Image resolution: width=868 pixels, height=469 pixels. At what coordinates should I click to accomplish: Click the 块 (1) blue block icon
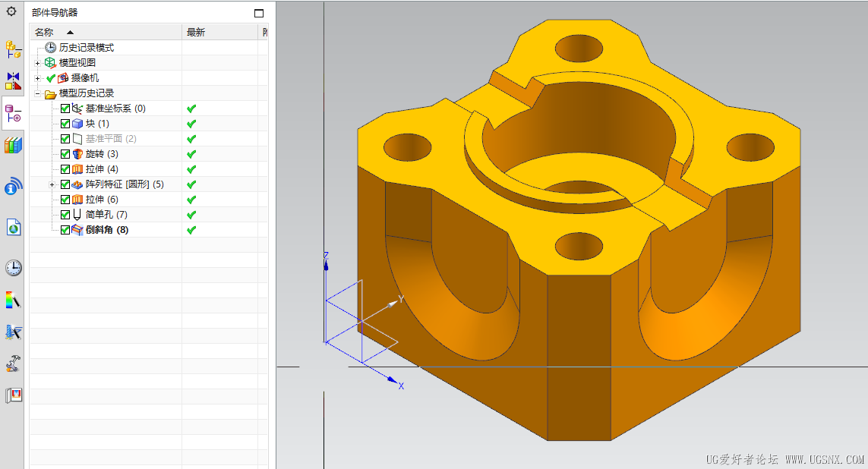coord(77,124)
